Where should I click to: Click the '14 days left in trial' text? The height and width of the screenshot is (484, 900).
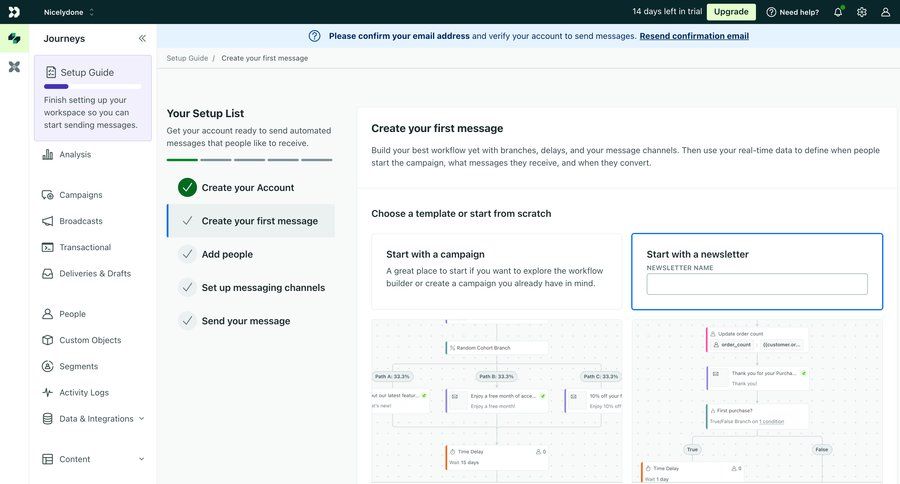tap(667, 11)
